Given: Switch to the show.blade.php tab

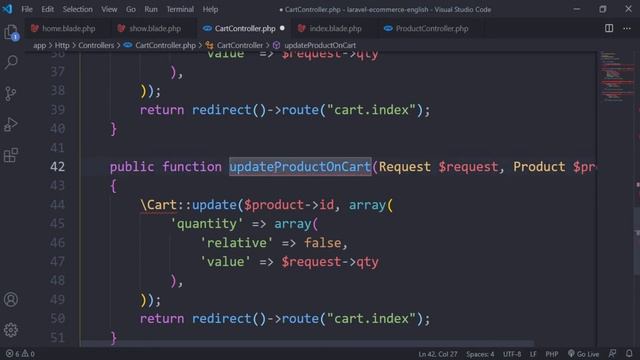Looking at the screenshot, I should 153,28.
